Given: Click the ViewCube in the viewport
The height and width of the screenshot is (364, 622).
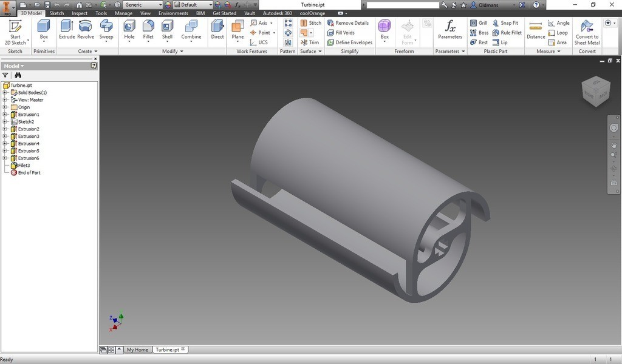Looking at the screenshot, I should click(595, 91).
